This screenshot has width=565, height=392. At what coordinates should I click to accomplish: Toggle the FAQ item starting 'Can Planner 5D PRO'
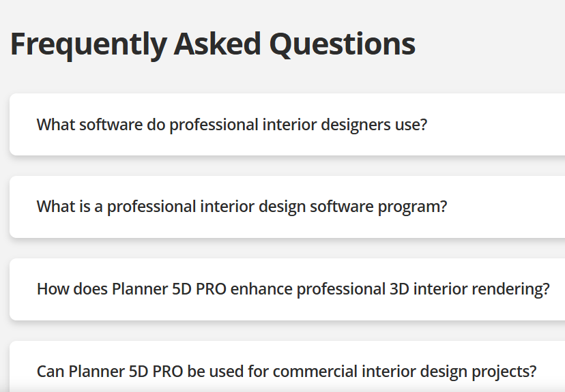point(287,372)
